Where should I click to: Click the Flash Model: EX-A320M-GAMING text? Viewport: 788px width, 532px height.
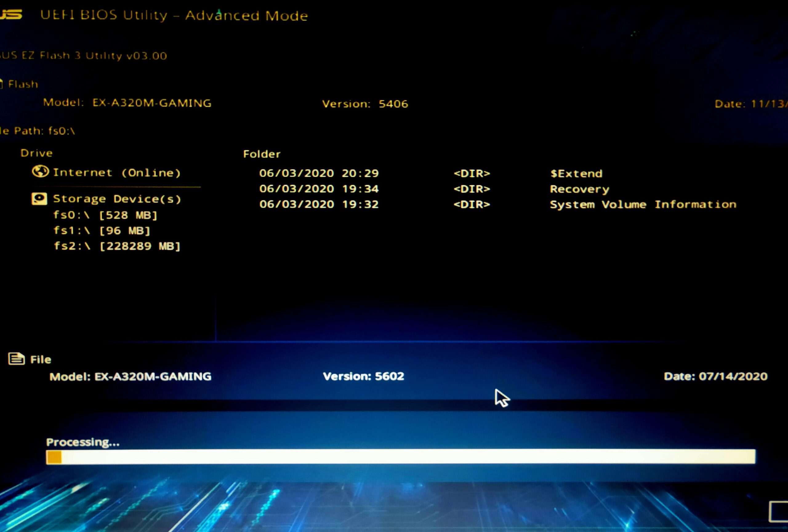tap(127, 103)
